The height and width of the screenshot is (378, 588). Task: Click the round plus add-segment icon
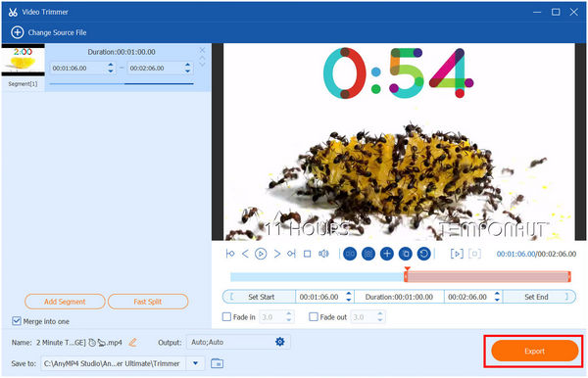coord(387,254)
